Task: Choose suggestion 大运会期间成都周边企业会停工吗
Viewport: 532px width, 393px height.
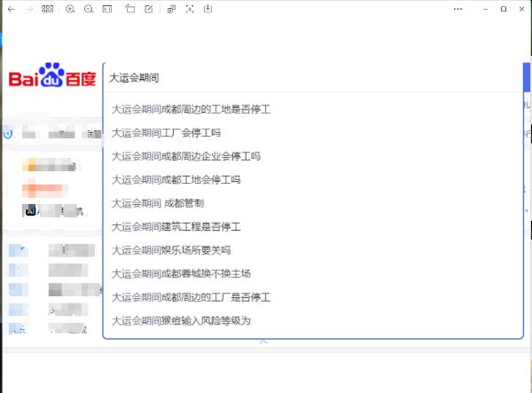Action: (185, 156)
